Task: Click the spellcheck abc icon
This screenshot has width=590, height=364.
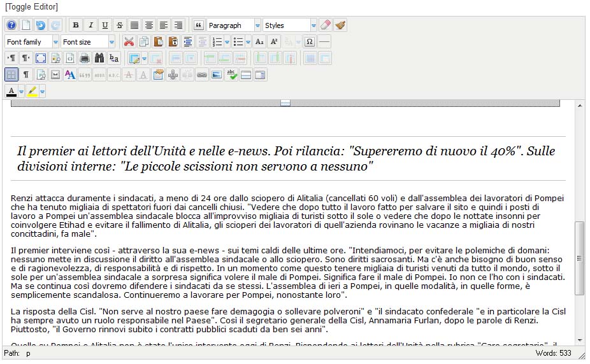Action: pos(231,75)
